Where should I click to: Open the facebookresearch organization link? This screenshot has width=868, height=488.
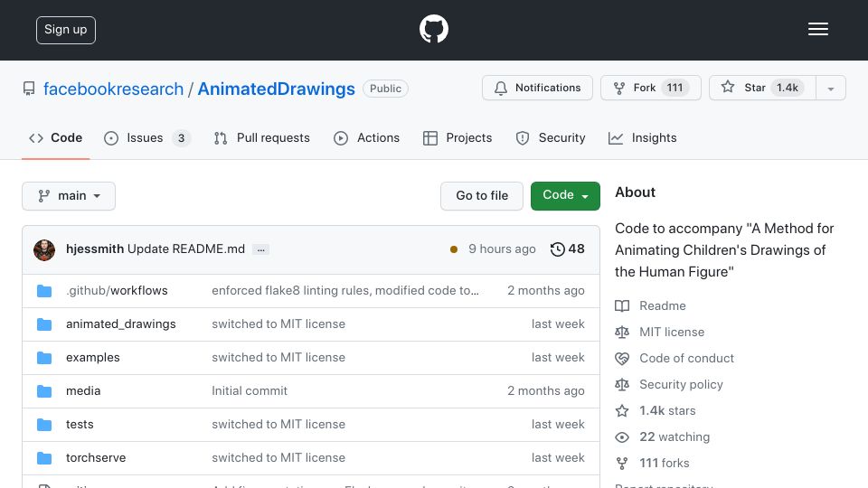pos(114,89)
